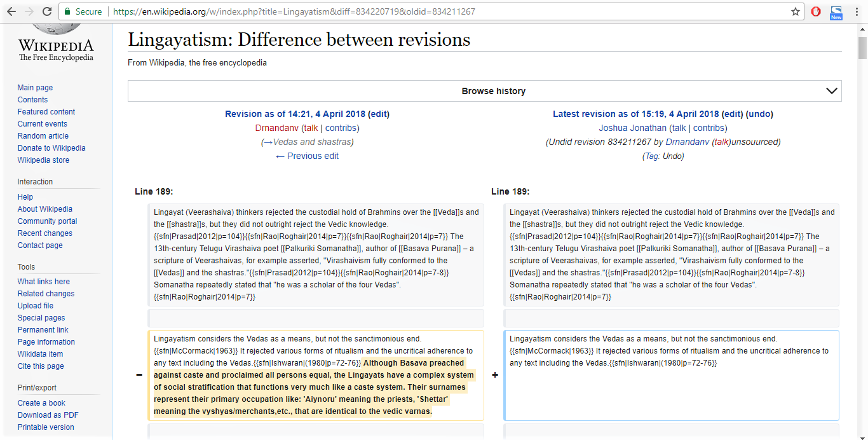Click the browser back arrow
868x440 pixels.
click(x=11, y=11)
